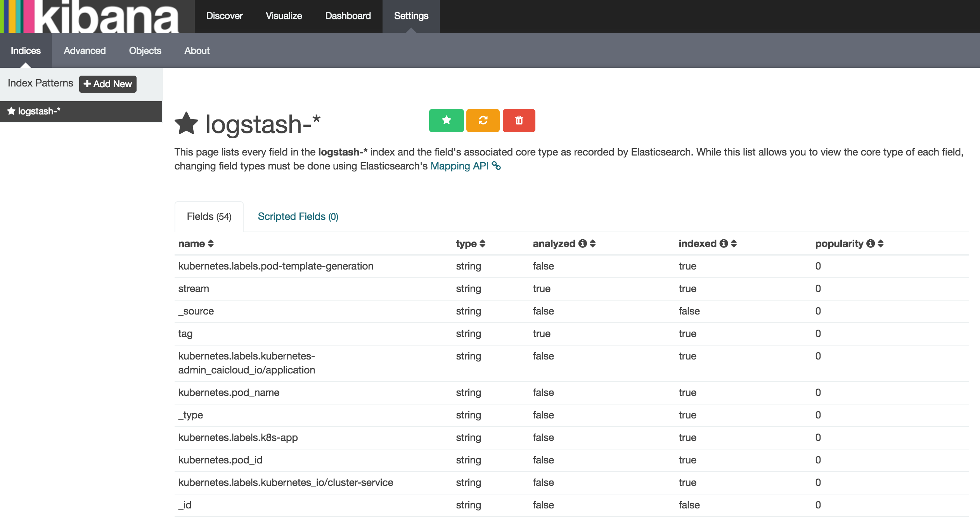This screenshot has width=980, height=522.
Task: Click the red trash delete pattern button
Action: click(519, 121)
